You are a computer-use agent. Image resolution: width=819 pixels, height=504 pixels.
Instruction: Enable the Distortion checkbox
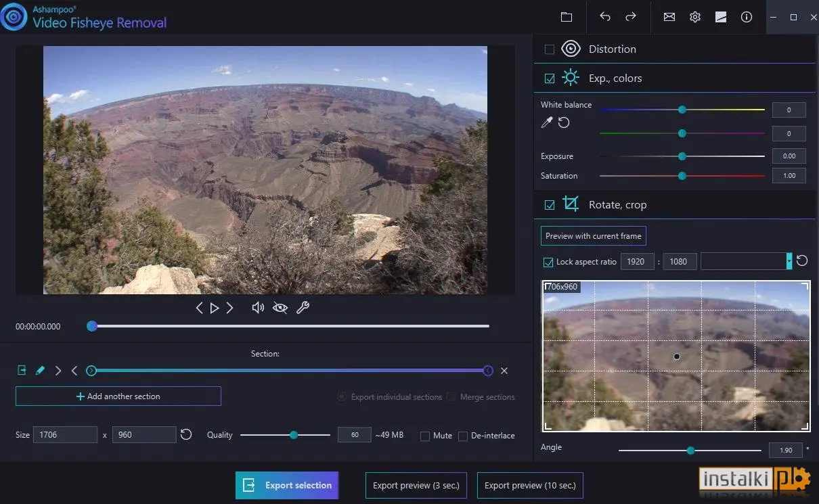pos(550,49)
